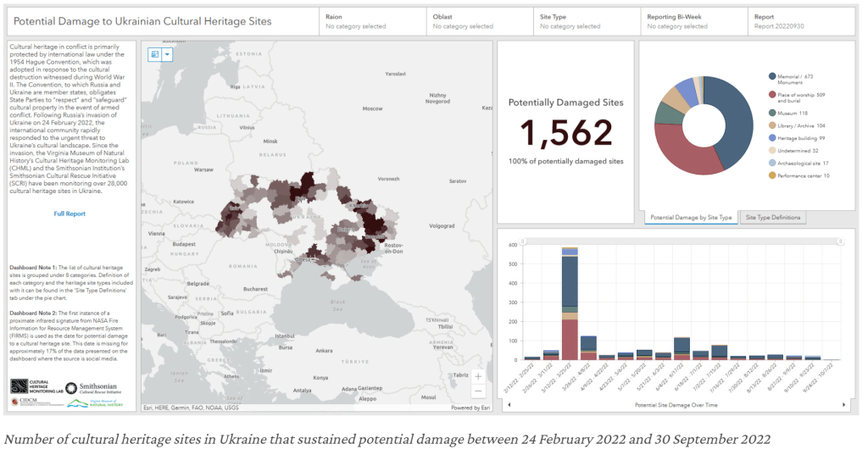Select Potential Damage by Site Type tab
The width and height of the screenshot is (868, 455).
[x=690, y=218]
